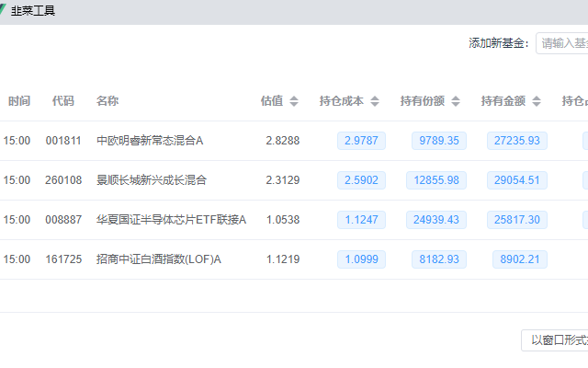Click the 韭菜工具 title text
Image resolution: width=588 pixels, height=368 pixels.
pyautogui.click(x=33, y=10)
